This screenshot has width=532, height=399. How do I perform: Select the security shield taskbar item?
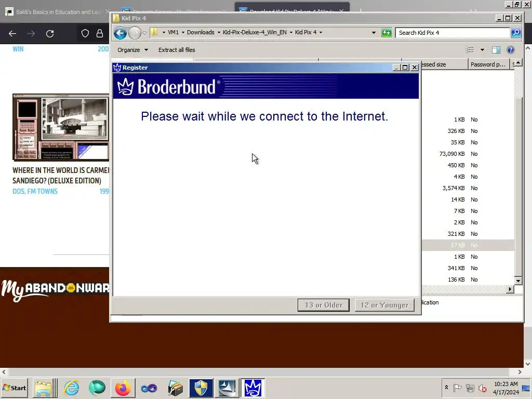point(201,388)
